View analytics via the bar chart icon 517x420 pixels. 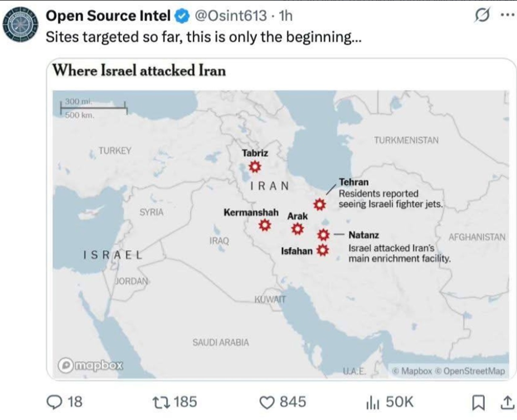pos(372,402)
